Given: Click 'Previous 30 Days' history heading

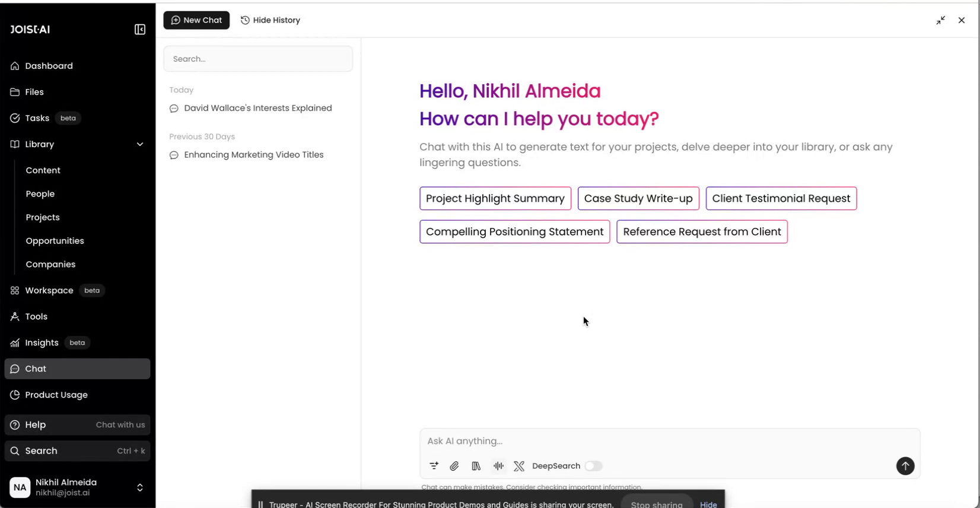Looking at the screenshot, I should pyautogui.click(x=202, y=136).
